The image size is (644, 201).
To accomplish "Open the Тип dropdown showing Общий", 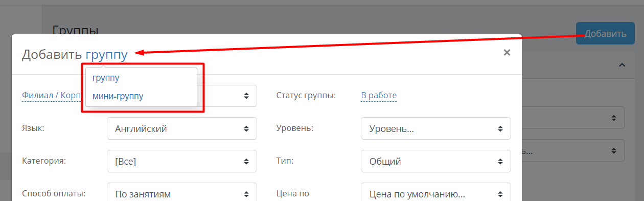I will click(436, 162).
